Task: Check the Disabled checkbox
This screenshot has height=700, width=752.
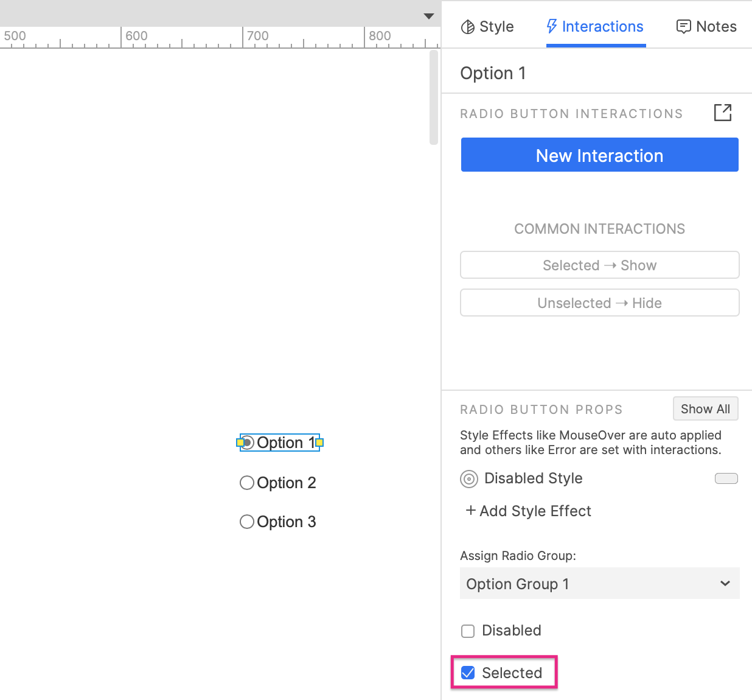Action: click(468, 631)
